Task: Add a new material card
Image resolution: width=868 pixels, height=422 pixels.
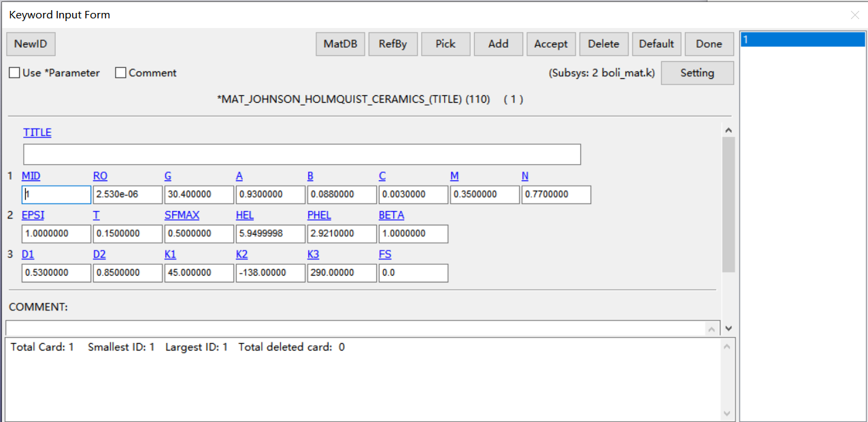Action: click(x=498, y=44)
